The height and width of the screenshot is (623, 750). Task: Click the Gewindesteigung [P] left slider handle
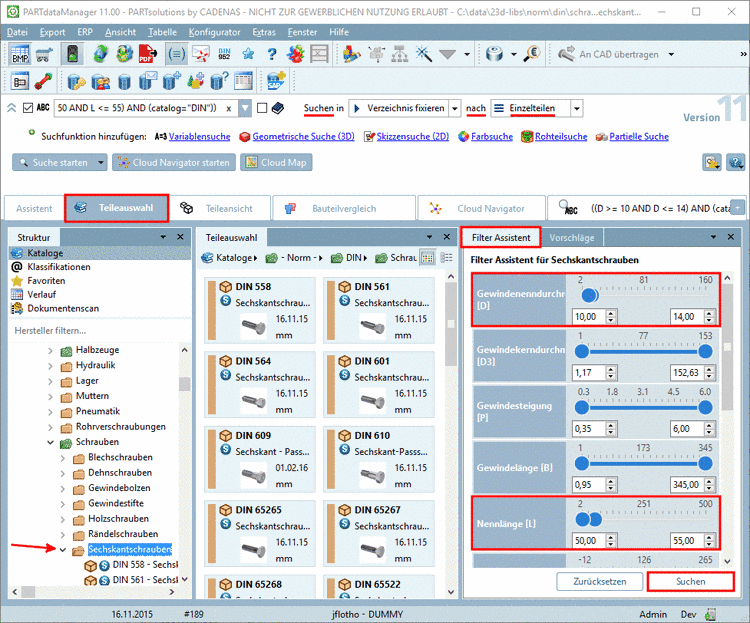pos(582,407)
